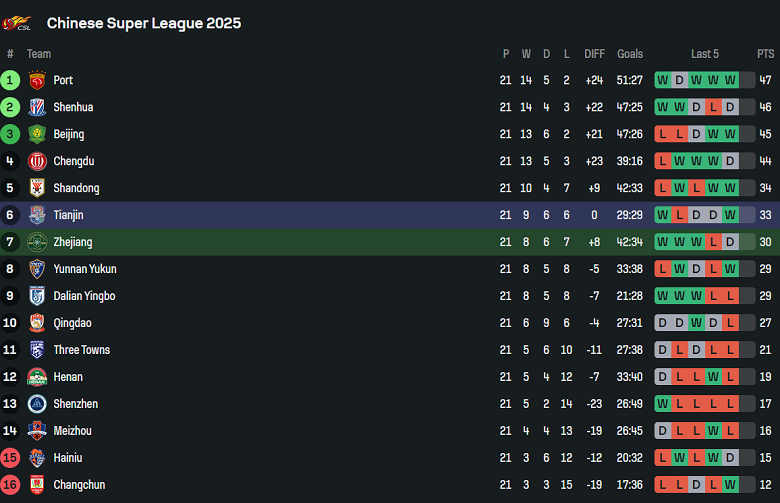Image resolution: width=780 pixels, height=503 pixels.
Task: Click the Port team crest
Action: pyautogui.click(x=37, y=81)
